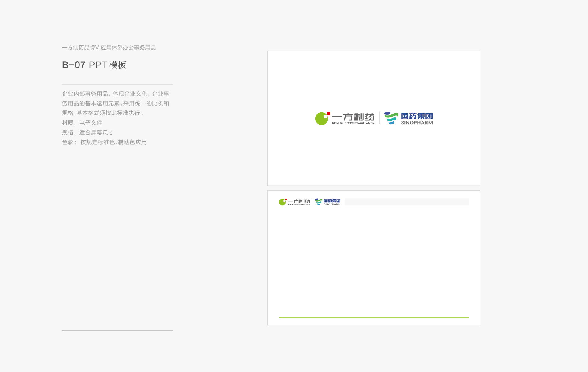
Task: Click the cover slide thumbnail with centered logos
Action: tap(374, 118)
